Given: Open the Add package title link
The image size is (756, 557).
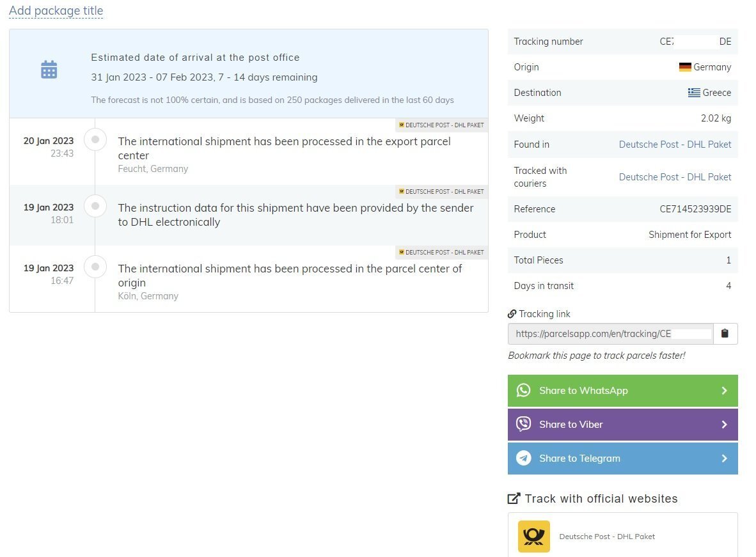Looking at the screenshot, I should [56, 11].
